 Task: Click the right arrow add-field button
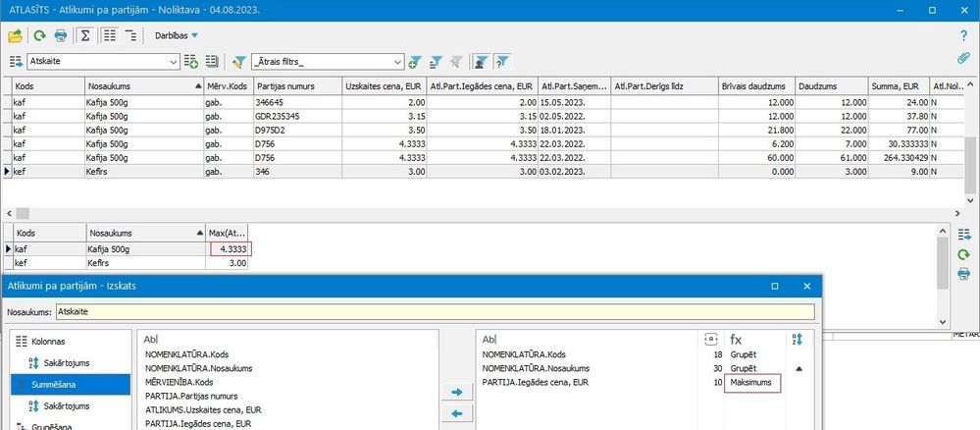coord(455,392)
